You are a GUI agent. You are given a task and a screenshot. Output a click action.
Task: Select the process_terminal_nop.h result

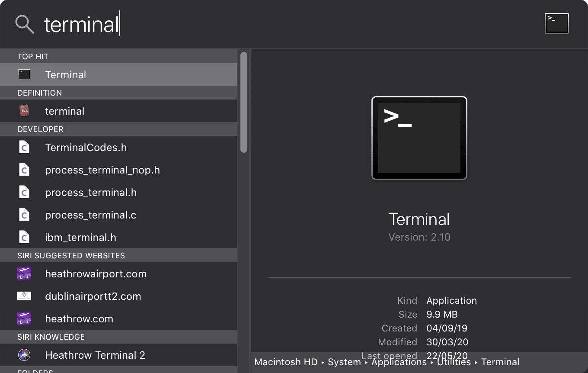pos(118,170)
